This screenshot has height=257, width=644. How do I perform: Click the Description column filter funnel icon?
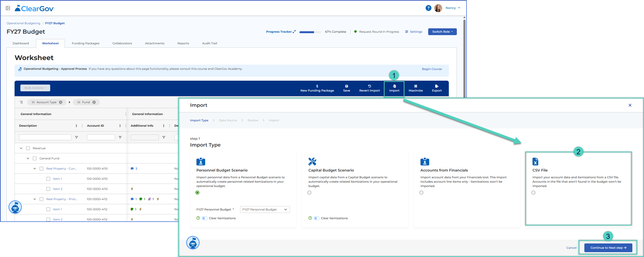click(77, 137)
